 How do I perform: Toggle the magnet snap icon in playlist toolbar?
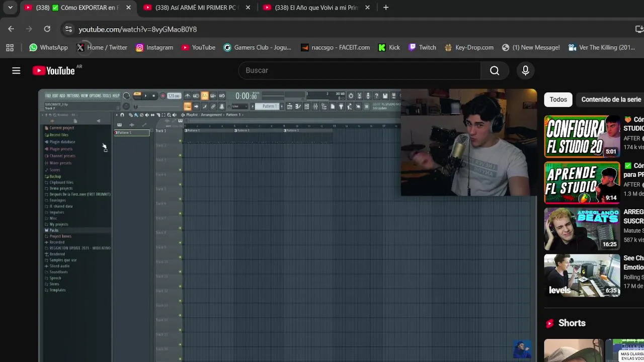click(122, 115)
